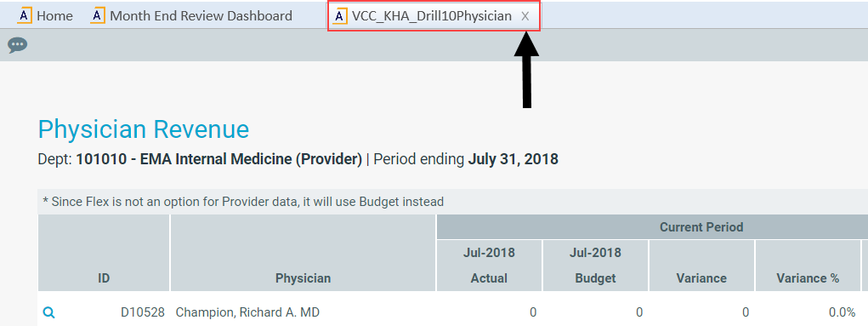This screenshot has height=326, width=868.
Task: Open the comments speech bubble icon
Action: [18, 45]
